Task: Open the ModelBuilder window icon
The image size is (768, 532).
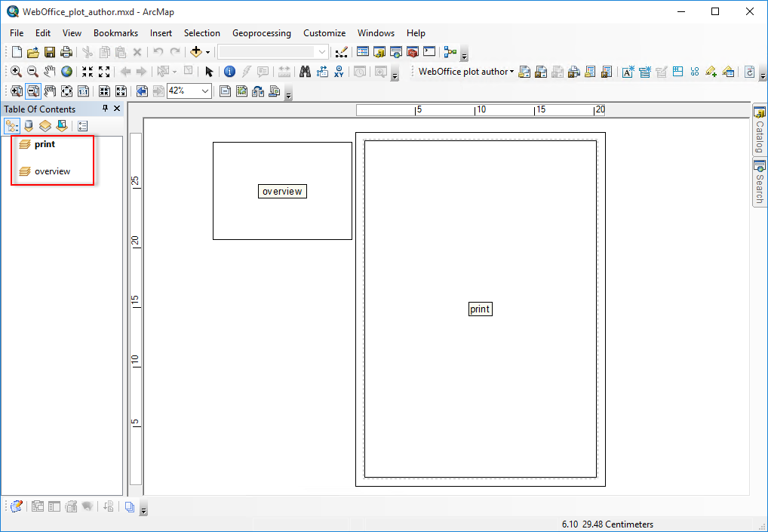Action: pyautogui.click(x=450, y=52)
